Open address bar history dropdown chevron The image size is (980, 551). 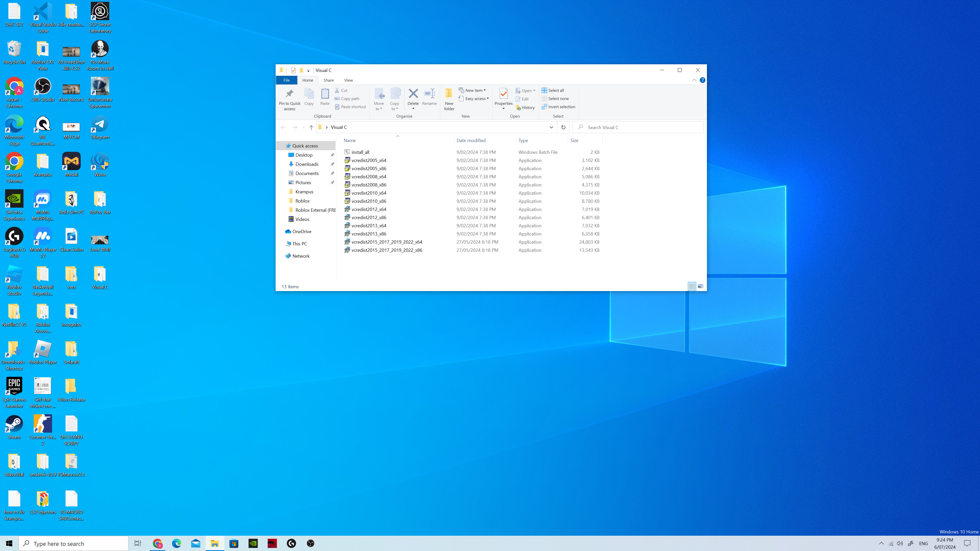pos(551,127)
